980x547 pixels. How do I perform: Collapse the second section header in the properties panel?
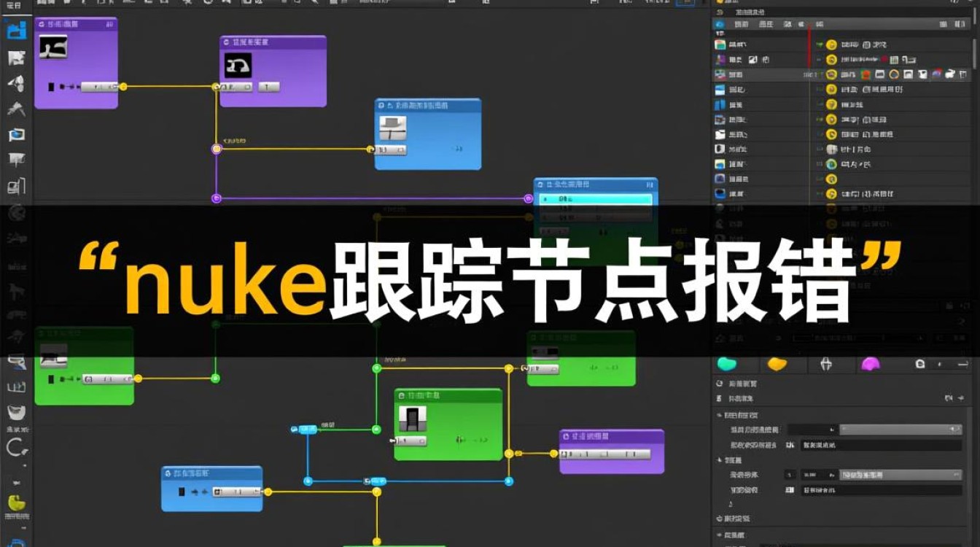pyautogui.click(x=719, y=458)
